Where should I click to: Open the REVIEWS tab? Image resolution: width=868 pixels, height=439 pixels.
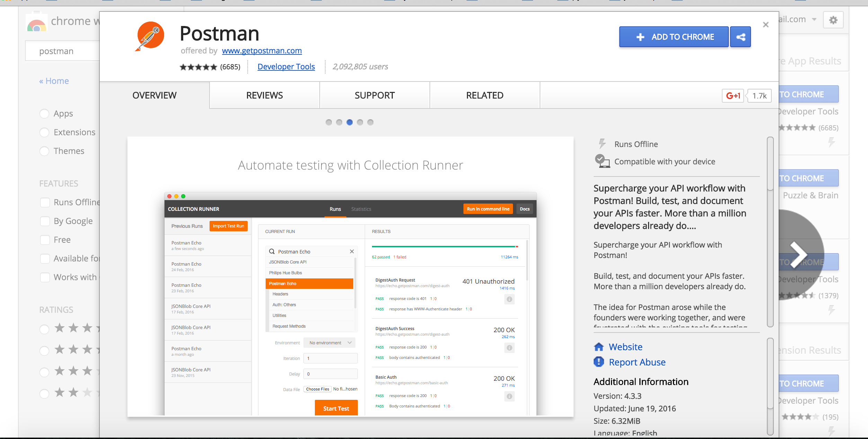[x=265, y=95]
